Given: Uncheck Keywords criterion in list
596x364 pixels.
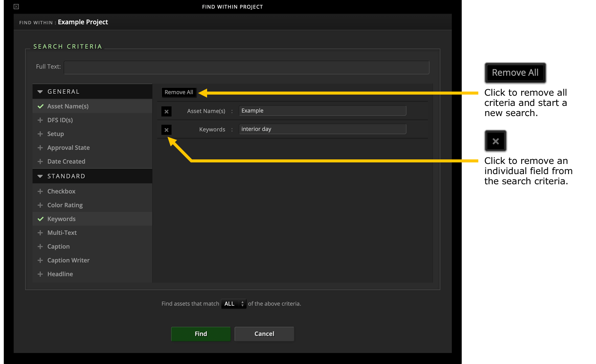Looking at the screenshot, I should click(x=41, y=219).
